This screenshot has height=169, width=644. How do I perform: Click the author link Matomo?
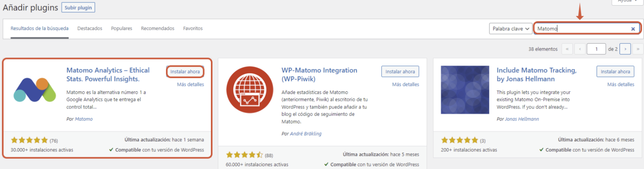click(x=84, y=119)
